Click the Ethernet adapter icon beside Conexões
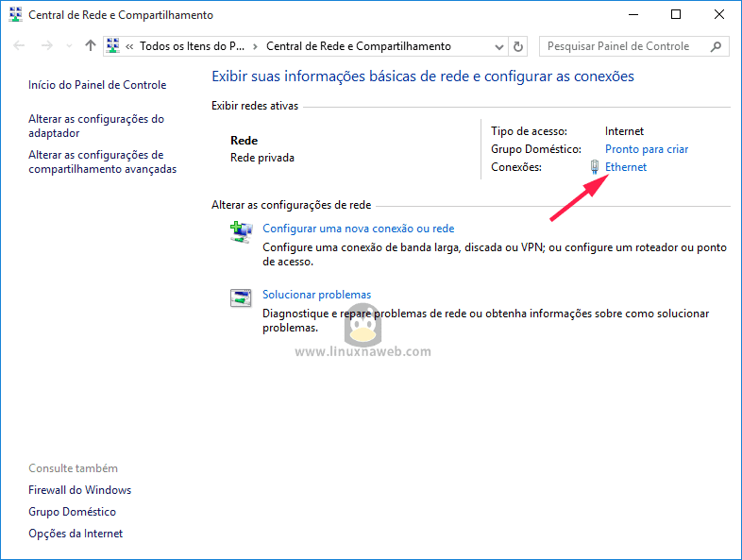Image resolution: width=742 pixels, height=560 pixels. coord(595,167)
